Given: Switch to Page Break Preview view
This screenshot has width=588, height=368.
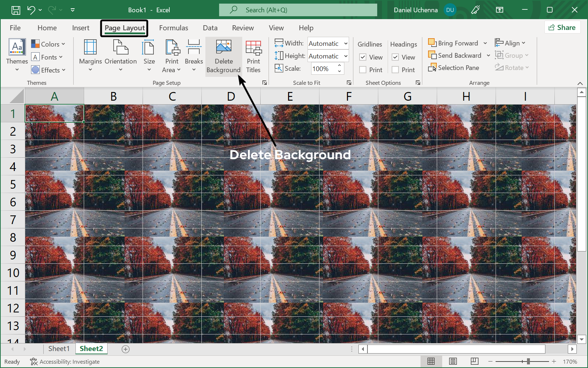Looking at the screenshot, I should click(474, 361).
